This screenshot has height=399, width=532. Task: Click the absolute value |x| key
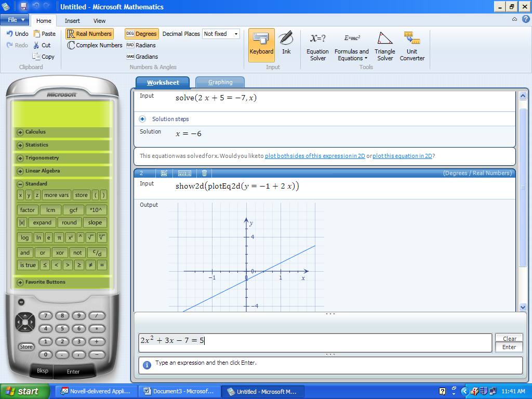[x=22, y=222]
